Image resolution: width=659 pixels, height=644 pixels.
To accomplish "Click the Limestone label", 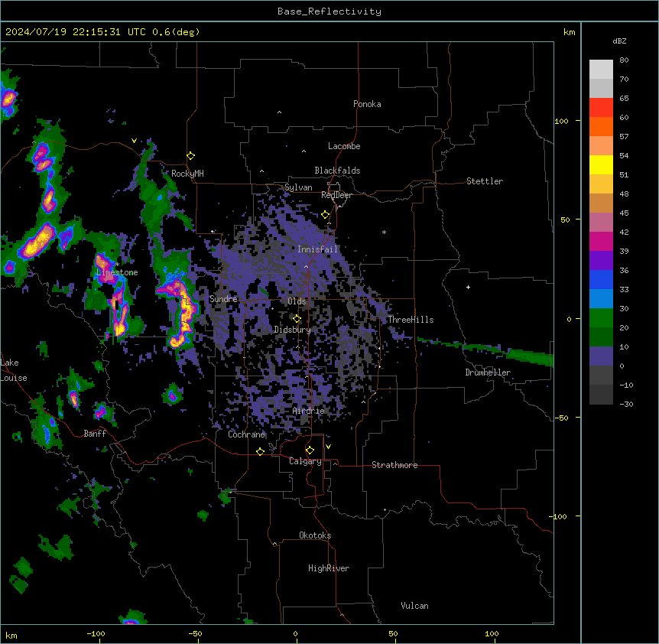I will (x=117, y=272).
